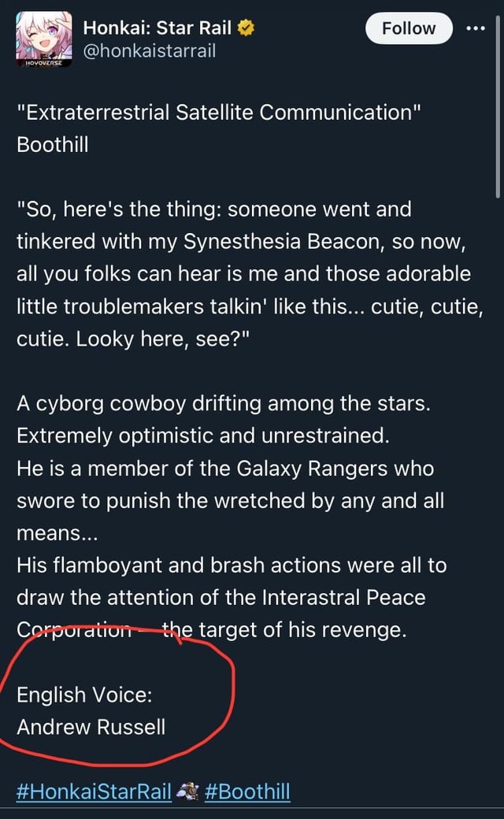504x819 pixels.
Task: Click the Synesthesia Beacon quote paragraph
Action: coord(244,273)
